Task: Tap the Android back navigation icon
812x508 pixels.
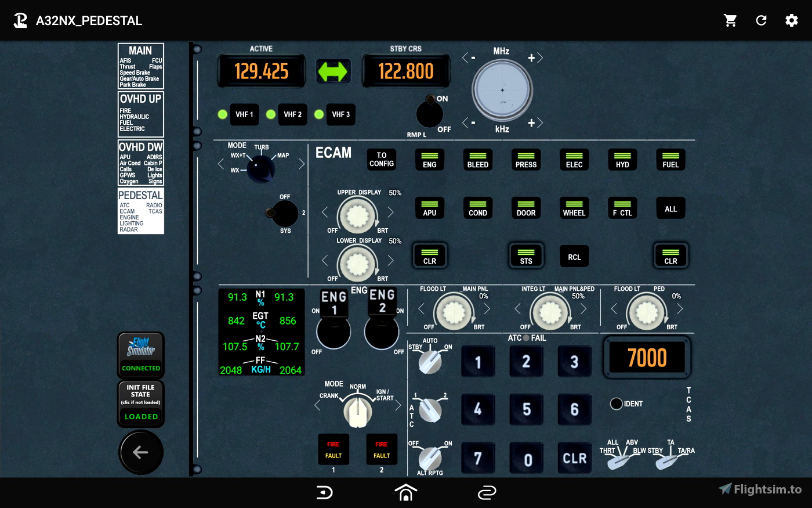Action: pos(325,492)
